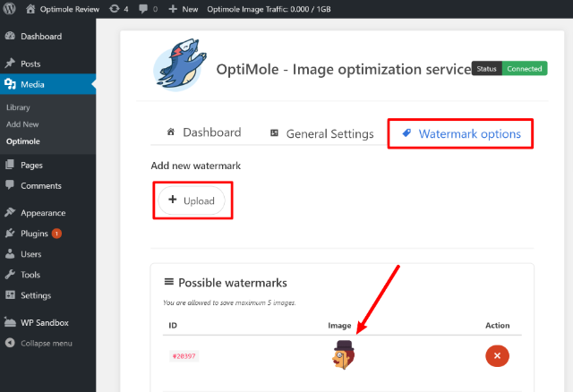The width and height of the screenshot is (573, 392).
Task: Click the OptiMole mascot logo
Action: 180,64
